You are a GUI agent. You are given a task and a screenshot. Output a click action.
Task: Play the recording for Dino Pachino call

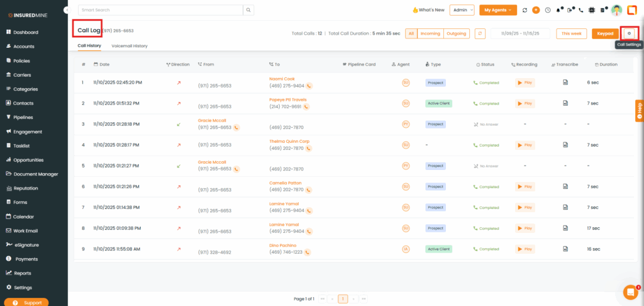tap(525, 249)
